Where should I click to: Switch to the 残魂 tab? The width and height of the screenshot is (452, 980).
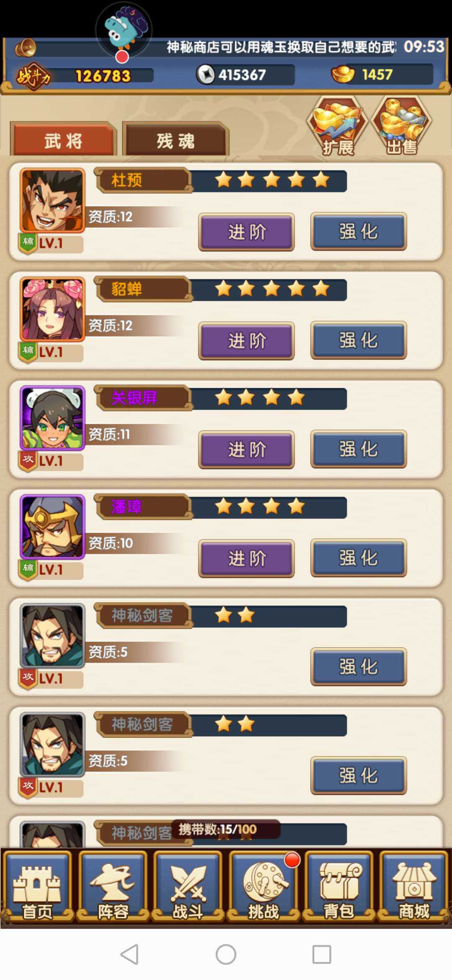coord(175,140)
